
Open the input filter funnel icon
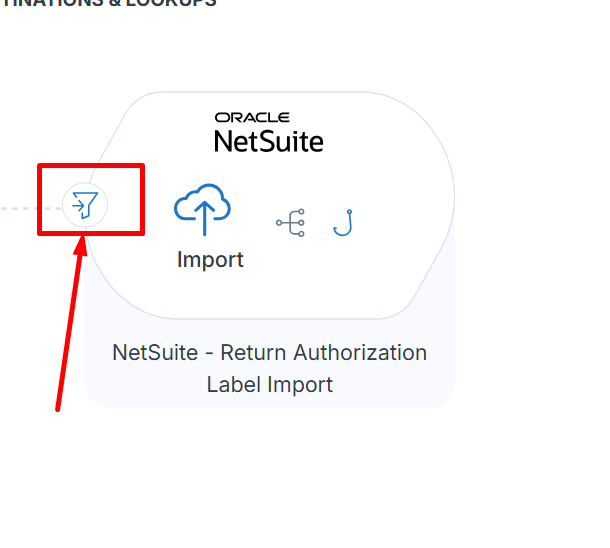85,205
